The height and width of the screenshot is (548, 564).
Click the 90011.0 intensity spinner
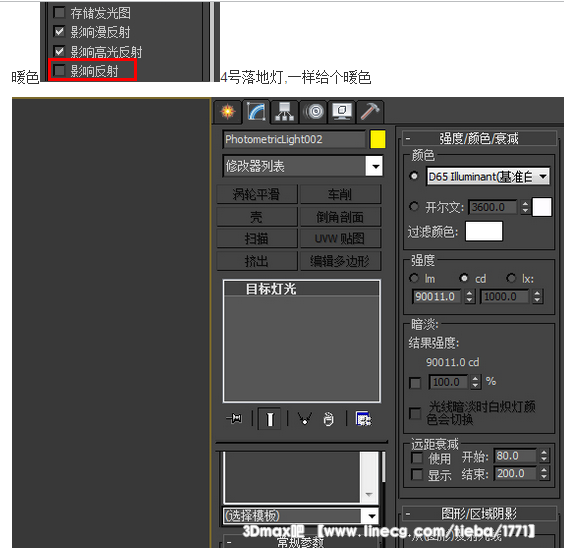[469, 297]
